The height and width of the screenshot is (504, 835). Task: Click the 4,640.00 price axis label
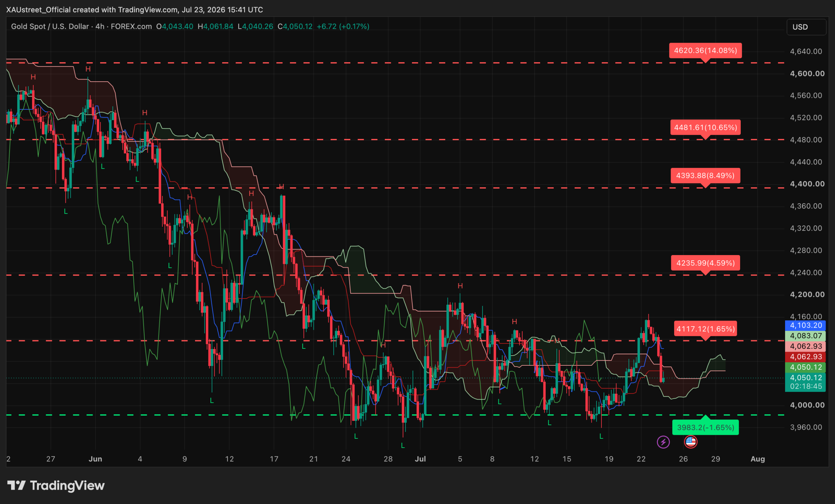[806, 52]
